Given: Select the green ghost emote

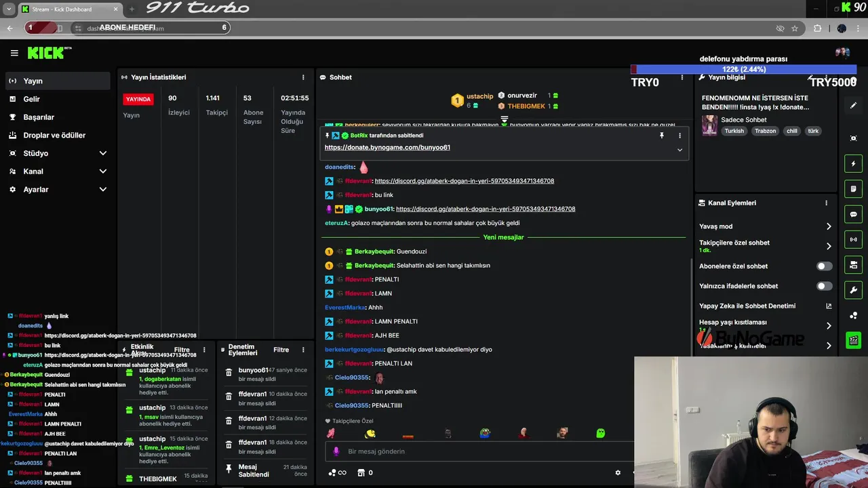Looking at the screenshot, I should [x=601, y=433].
